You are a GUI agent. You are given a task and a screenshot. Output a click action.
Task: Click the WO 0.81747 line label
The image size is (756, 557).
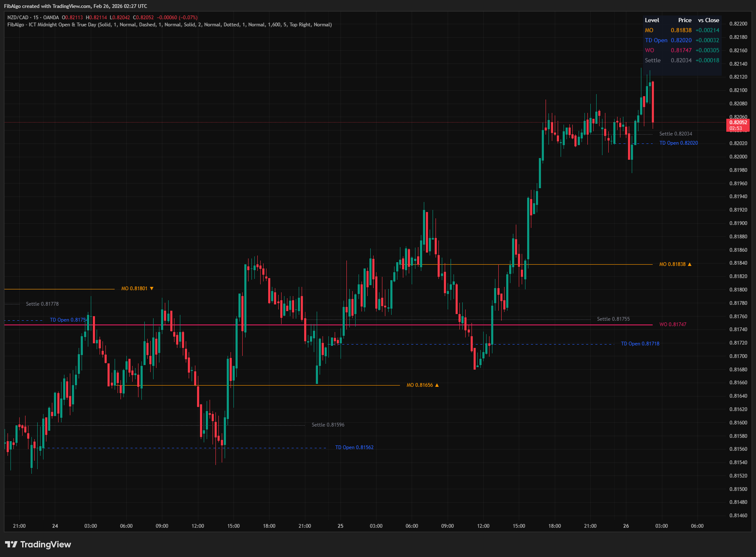(672, 324)
